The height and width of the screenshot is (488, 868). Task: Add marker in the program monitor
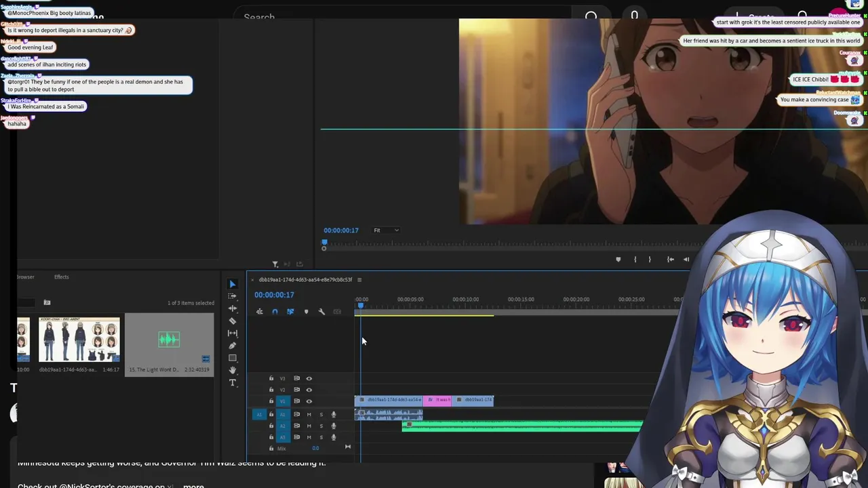click(x=618, y=259)
